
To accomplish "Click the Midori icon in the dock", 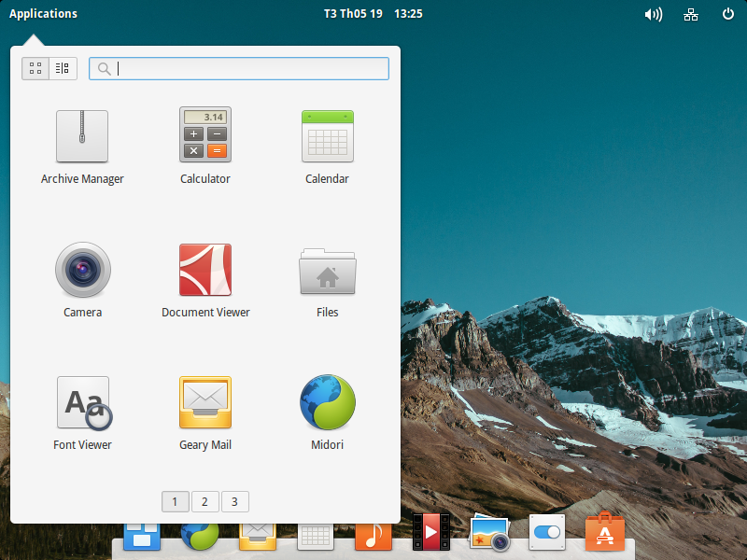I will click(x=200, y=537).
